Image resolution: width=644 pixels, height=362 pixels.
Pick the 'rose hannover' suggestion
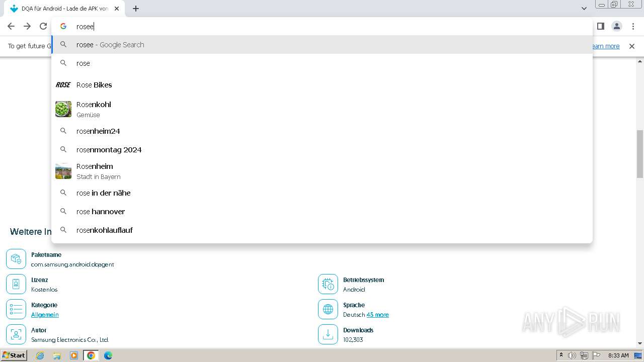pyautogui.click(x=322, y=212)
